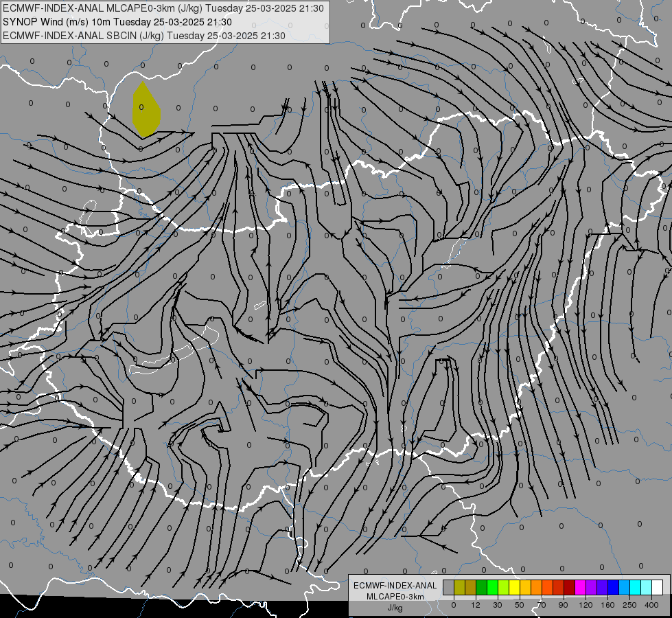Click the J/kg unit label in legend
The width and height of the screenshot is (672, 618).
(x=395, y=608)
